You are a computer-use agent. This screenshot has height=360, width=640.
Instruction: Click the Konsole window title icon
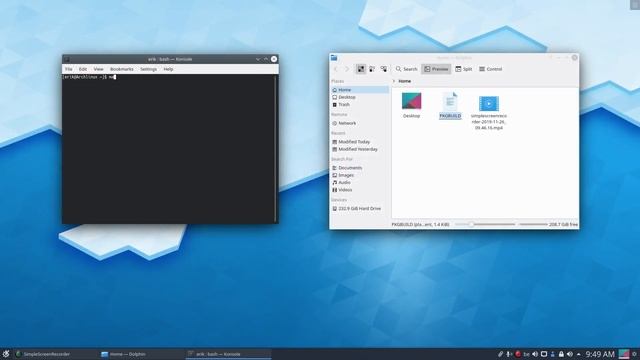[x=67, y=59]
